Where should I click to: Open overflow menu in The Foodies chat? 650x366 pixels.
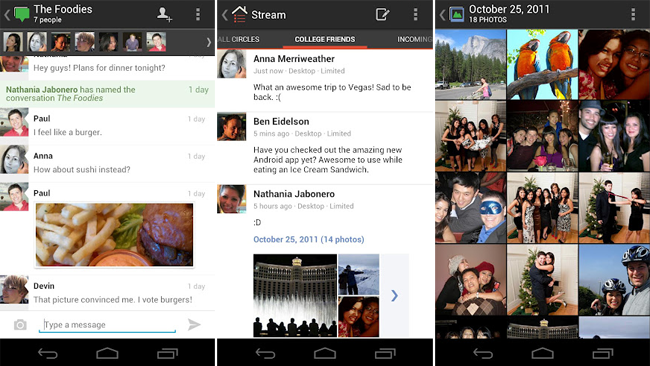point(198,15)
